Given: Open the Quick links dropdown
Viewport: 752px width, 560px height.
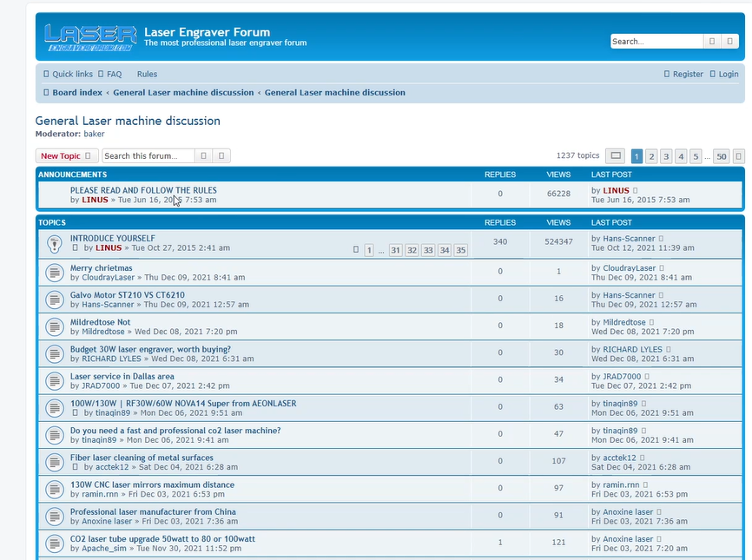Looking at the screenshot, I should 68,75.
